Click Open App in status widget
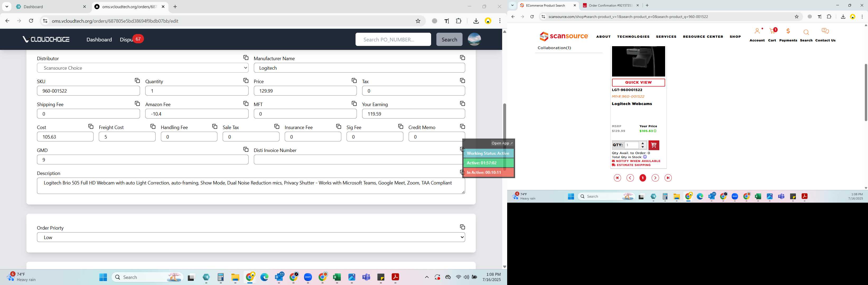 502,143
